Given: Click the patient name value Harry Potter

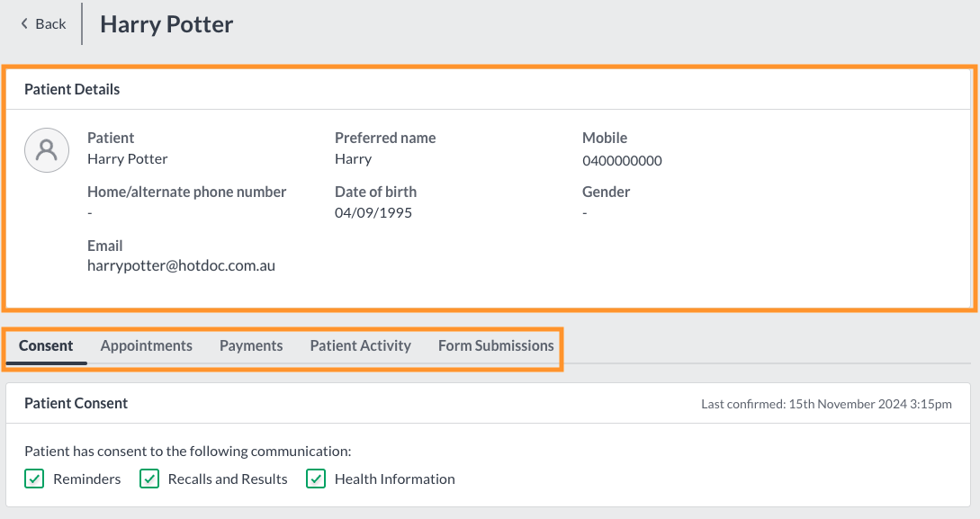Looking at the screenshot, I should 128,159.
